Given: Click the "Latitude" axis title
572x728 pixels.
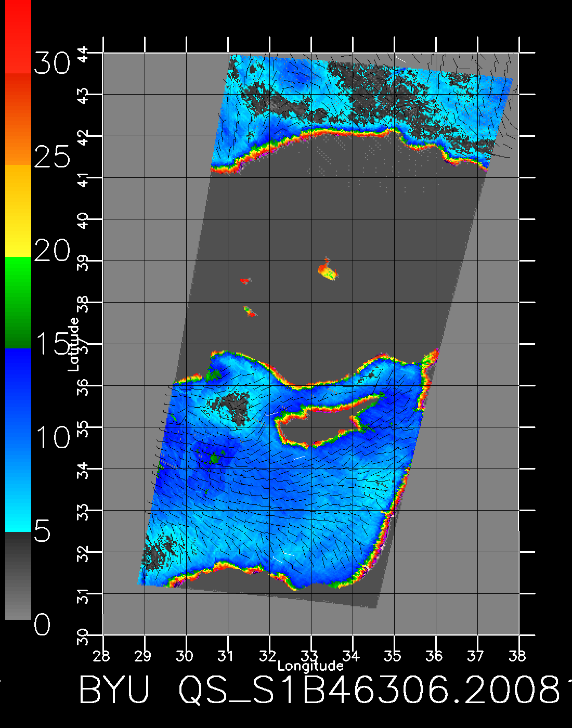Looking at the screenshot, I should coord(74,344).
